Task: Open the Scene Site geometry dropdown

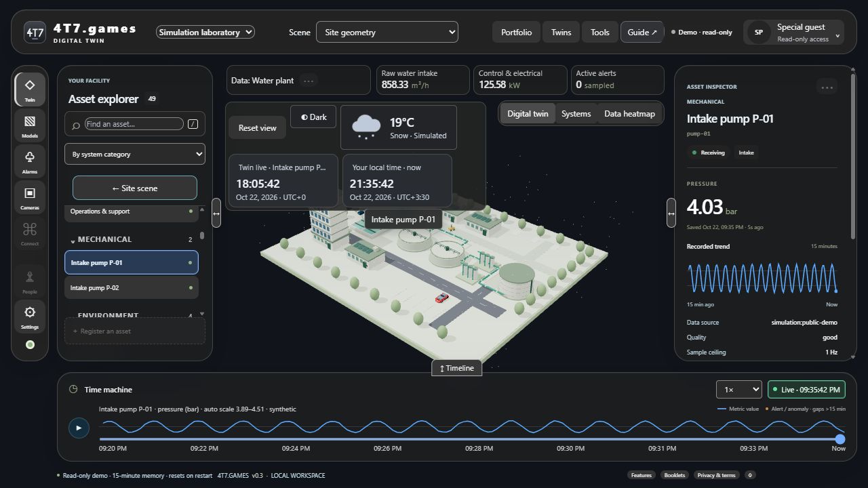Action: [387, 32]
